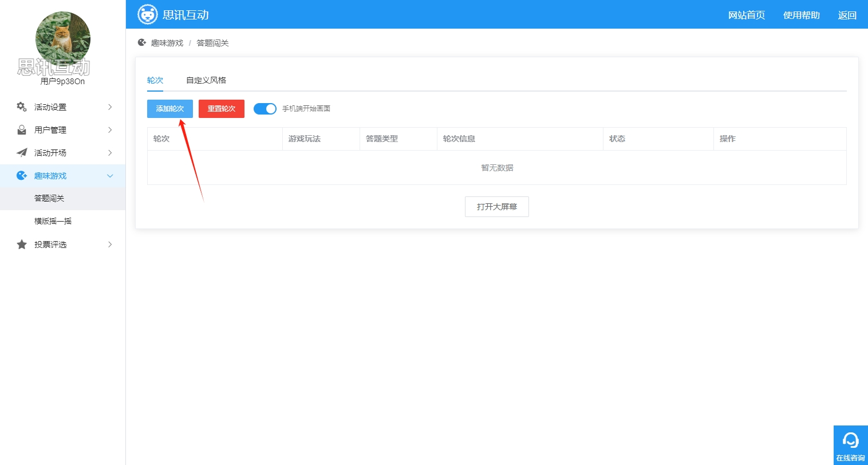868x465 pixels.
Task: Expand the 用户管理 menu chevron
Action: (110, 130)
